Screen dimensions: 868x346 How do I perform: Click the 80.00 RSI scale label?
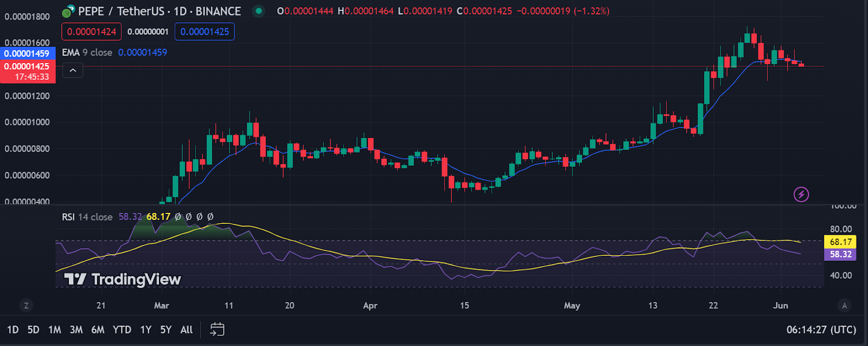841,229
